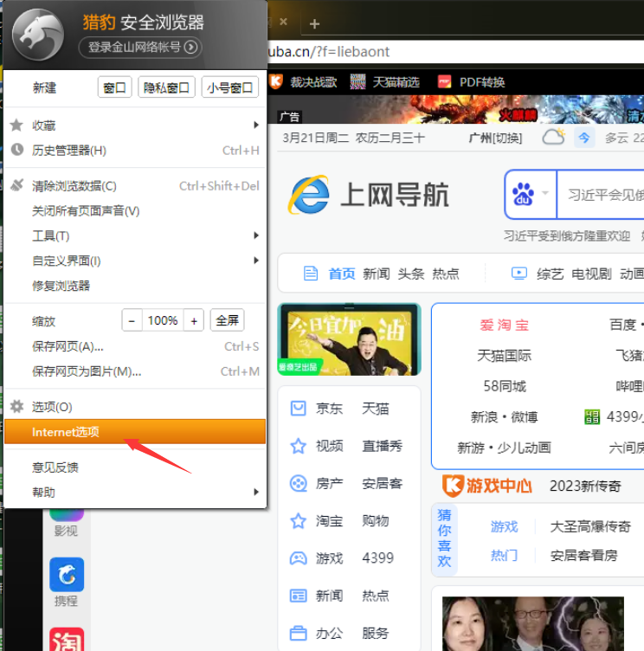Open PDF转换 bookmark
The width and height of the screenshot is (644, 651).
[x=472, y=81]
